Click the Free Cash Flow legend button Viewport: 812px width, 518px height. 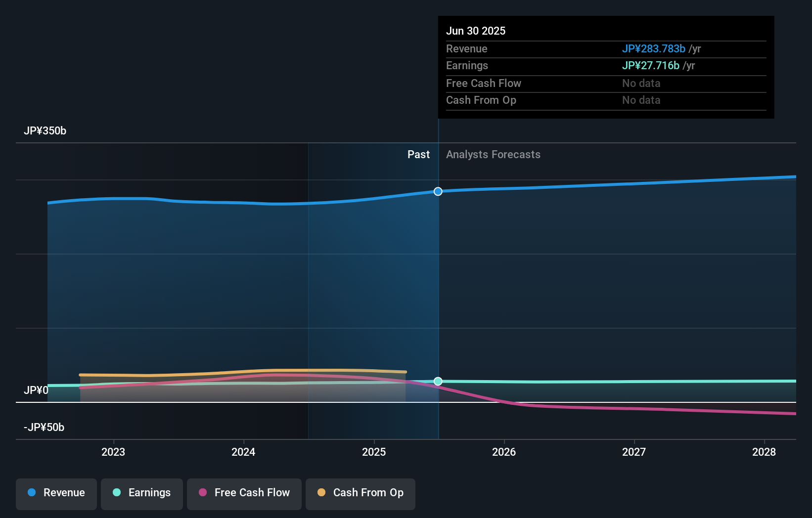pos(244,493)
